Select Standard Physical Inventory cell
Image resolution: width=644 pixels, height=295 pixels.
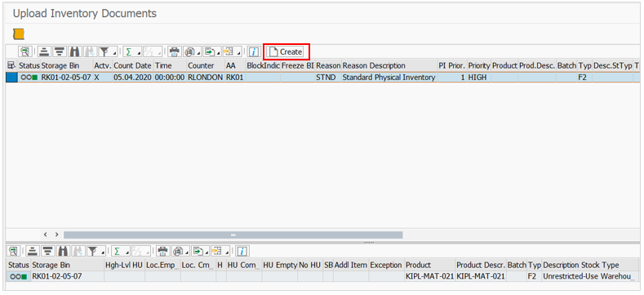click(389, 77)
